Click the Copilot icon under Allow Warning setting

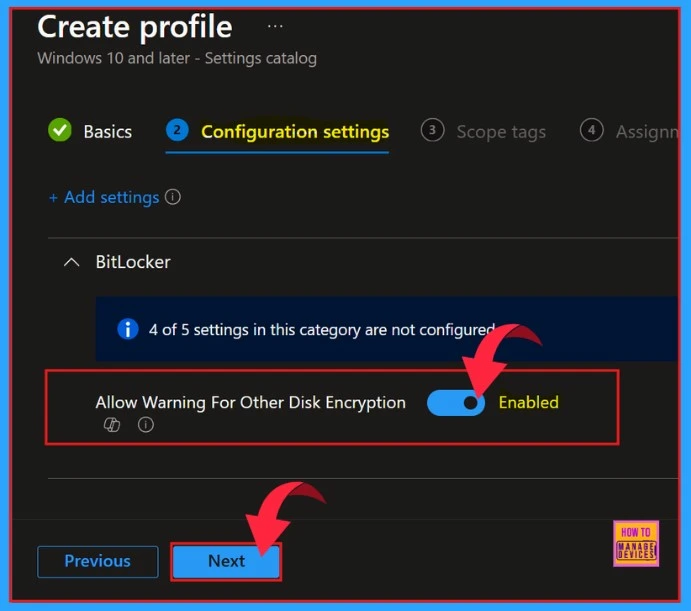coord(111,425)
